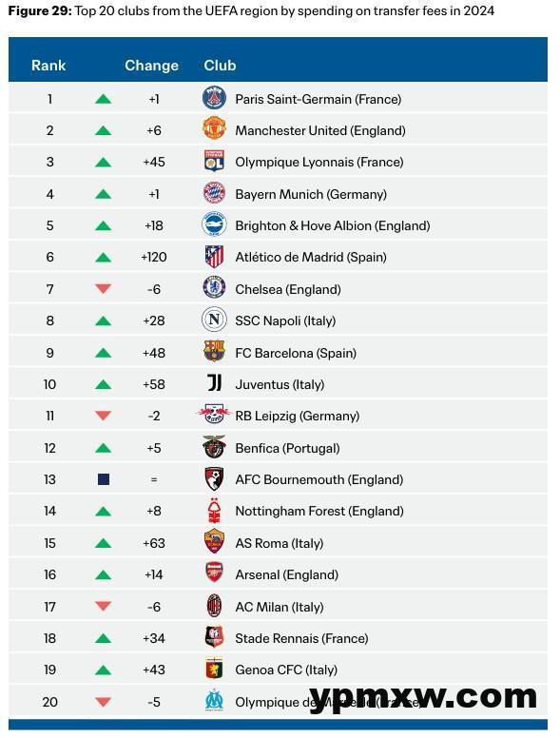Select the Atlético de Madrid shield
560x738 pixels.
(214, 257)
